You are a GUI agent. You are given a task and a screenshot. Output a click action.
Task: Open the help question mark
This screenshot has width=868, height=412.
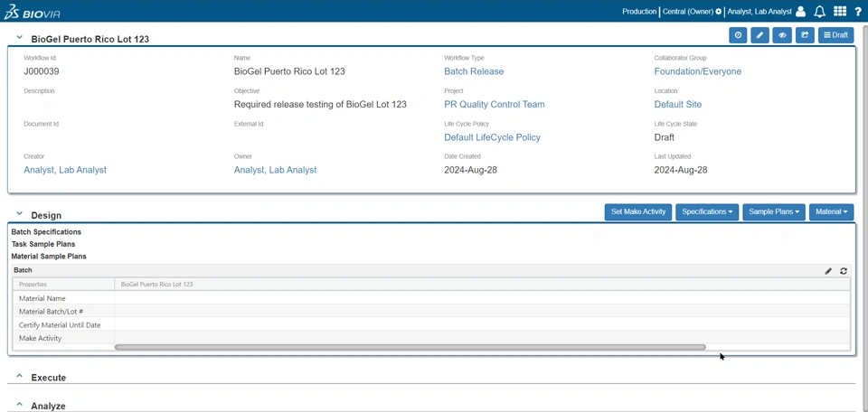pyautogui.click(x=857, y=12)
